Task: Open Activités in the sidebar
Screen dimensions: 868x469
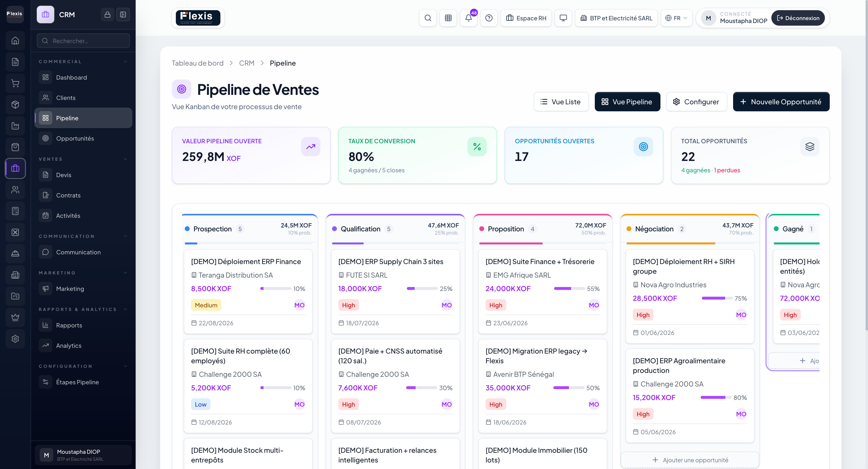Action: 83,215
